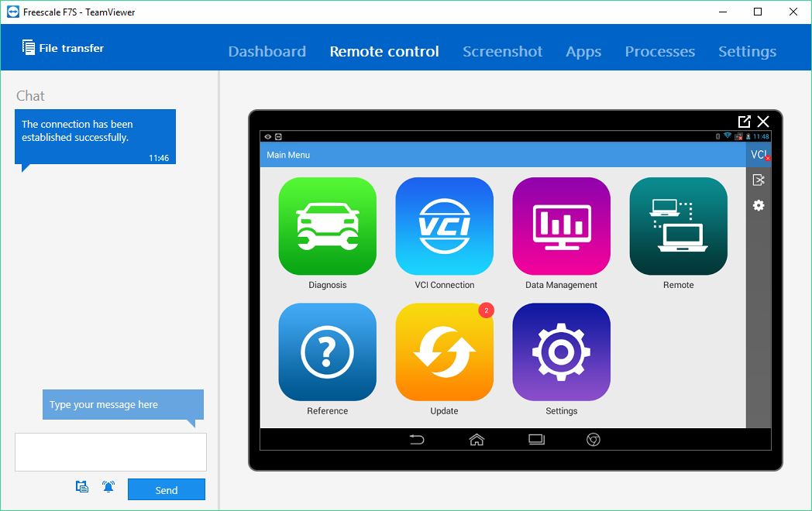Open the Diagnosis app icon
812x511 pixels.
pos(327,226)
